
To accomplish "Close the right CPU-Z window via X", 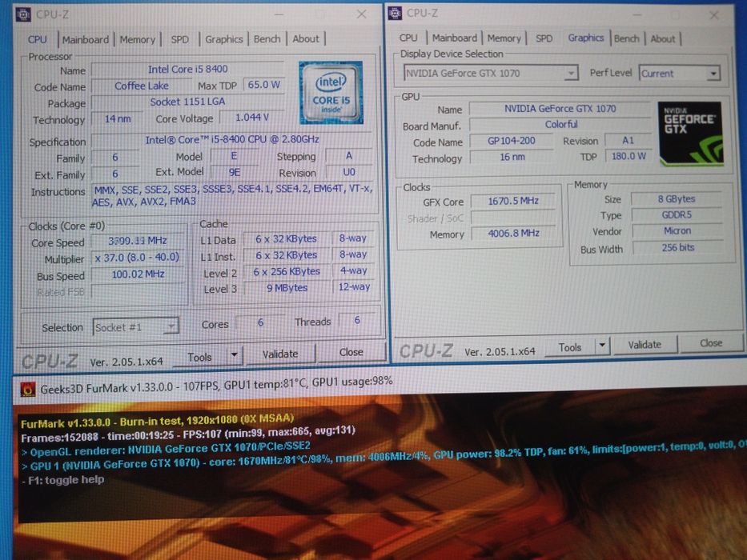I will pyautogui.click(x=713, y=15).
